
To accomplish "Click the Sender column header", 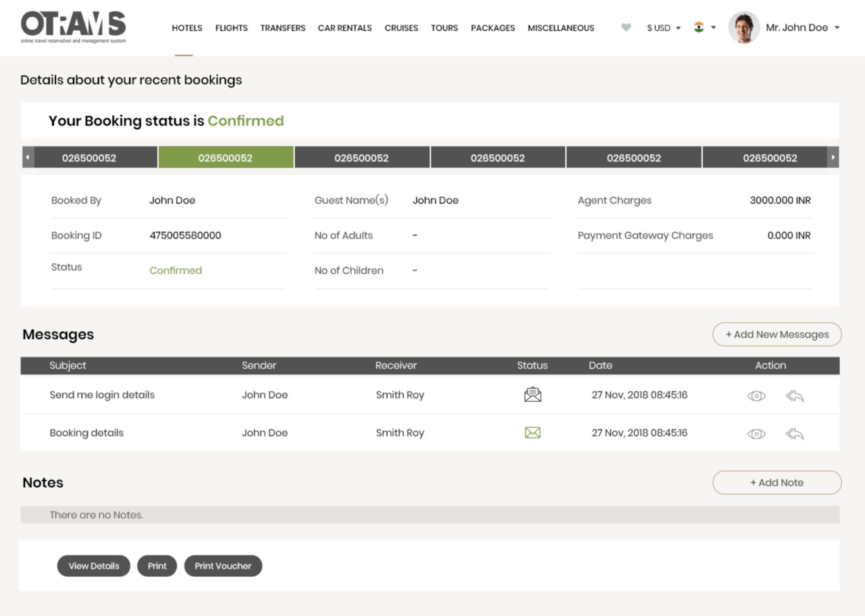I will pos(259,365).
